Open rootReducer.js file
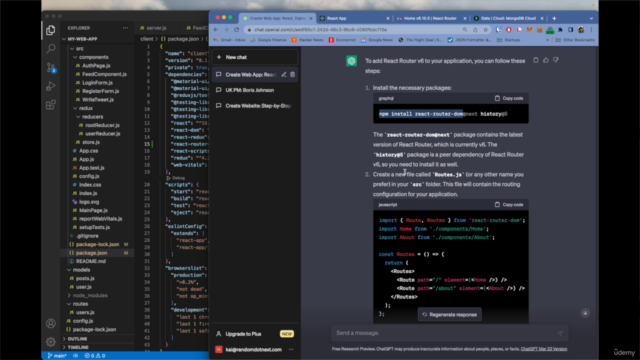 coord(102,125)
